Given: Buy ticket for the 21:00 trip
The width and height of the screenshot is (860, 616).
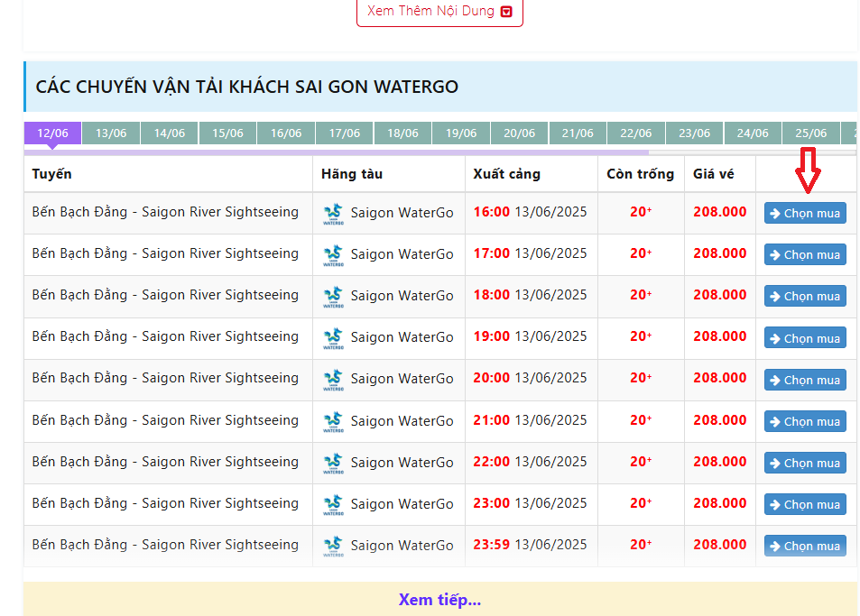Looking at the screenshot, I should (x=805, y=421).
